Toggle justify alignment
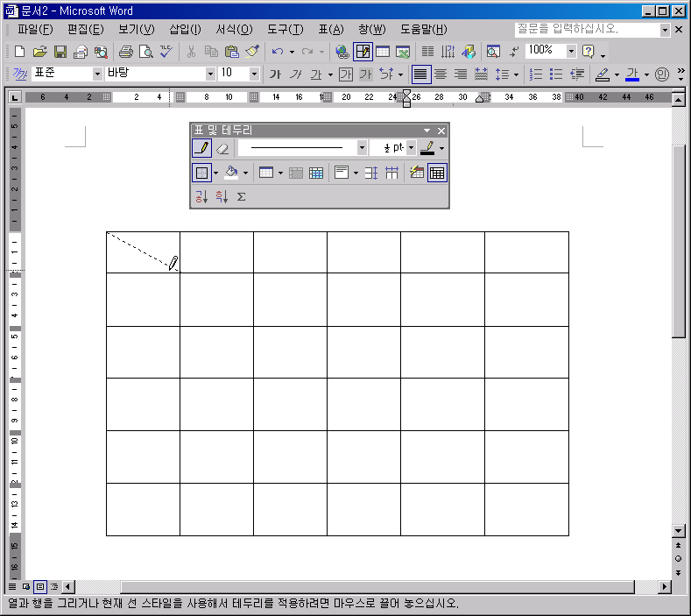Viewport: 691px width, 616px height. [421, 74]
